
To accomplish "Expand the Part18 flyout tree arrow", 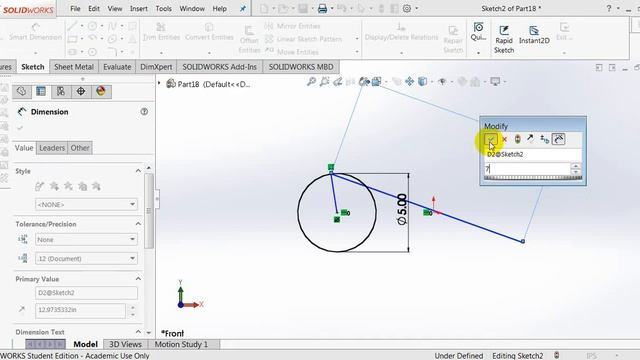I will pos(159,83).
